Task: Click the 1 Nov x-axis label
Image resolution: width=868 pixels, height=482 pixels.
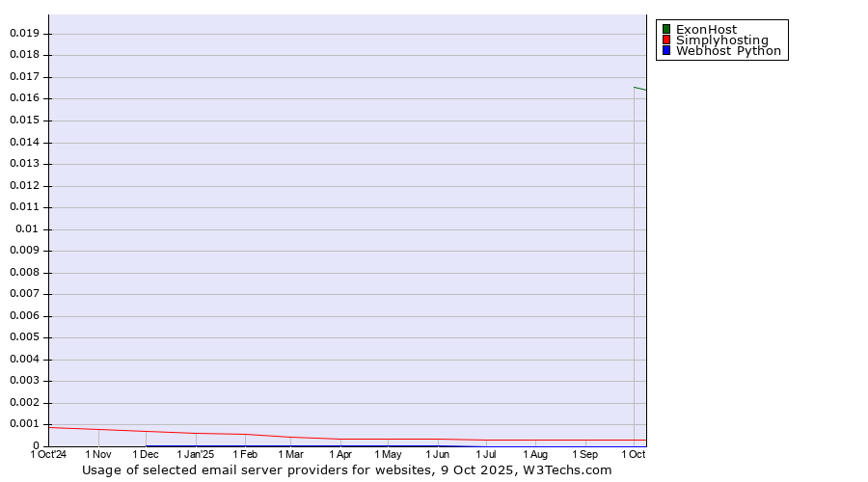Action: point(98,454)
